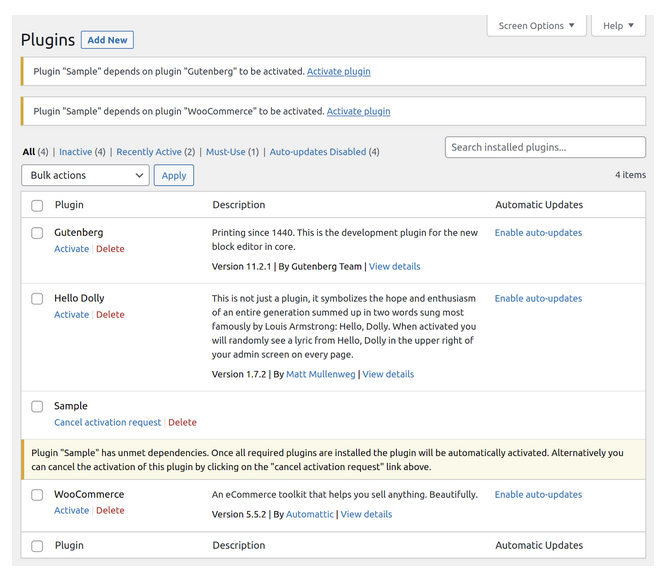Click the top Description column header
This screenshot has height=581, width=667.
pos(239,205)
